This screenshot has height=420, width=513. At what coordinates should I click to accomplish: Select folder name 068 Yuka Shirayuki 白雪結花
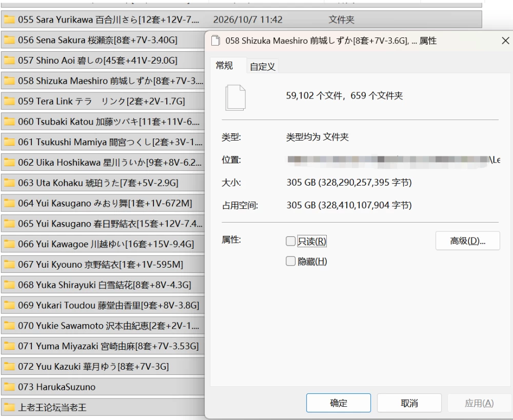tap(104, 285)
